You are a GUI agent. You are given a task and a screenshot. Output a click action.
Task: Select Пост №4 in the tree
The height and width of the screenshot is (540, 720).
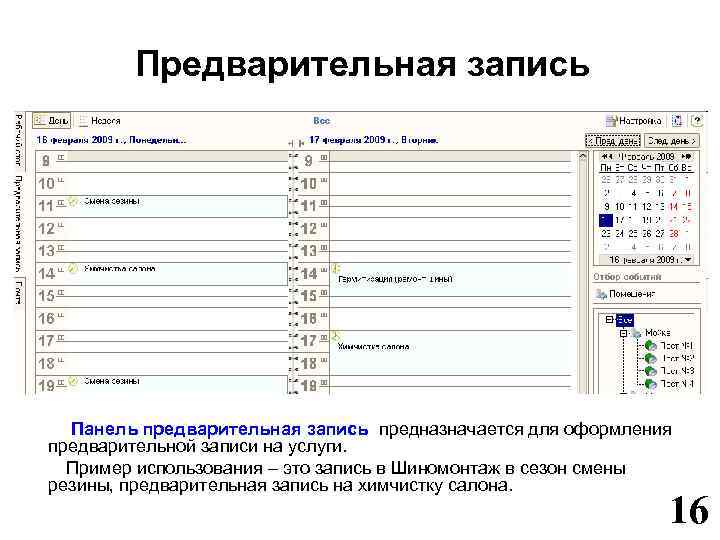(x=677, y=383)
